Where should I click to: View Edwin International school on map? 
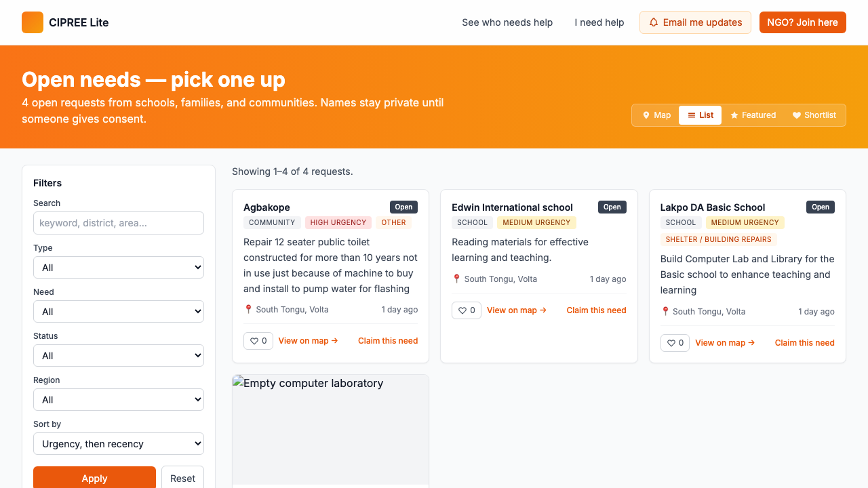[x=517, y=310]
